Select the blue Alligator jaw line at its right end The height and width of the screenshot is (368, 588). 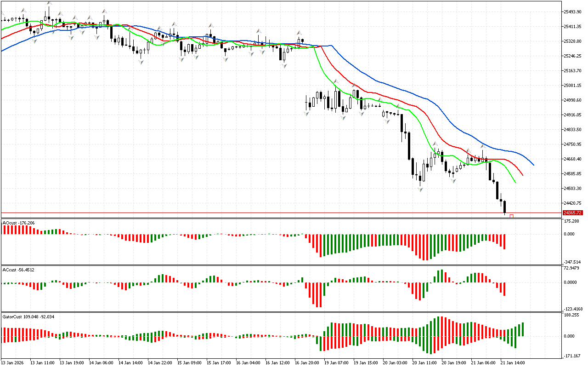533,165
